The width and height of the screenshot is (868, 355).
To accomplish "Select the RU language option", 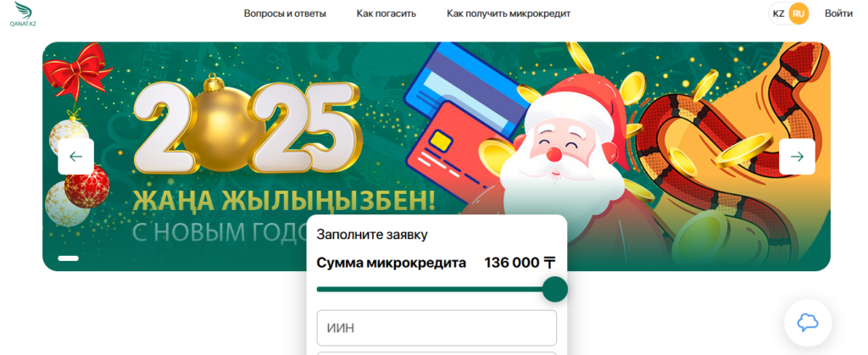I will tap(798, 14).
